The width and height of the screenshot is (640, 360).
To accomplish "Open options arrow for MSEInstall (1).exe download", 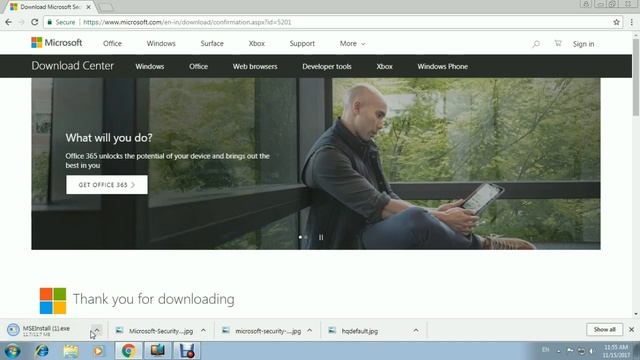I will click(97, 329).
